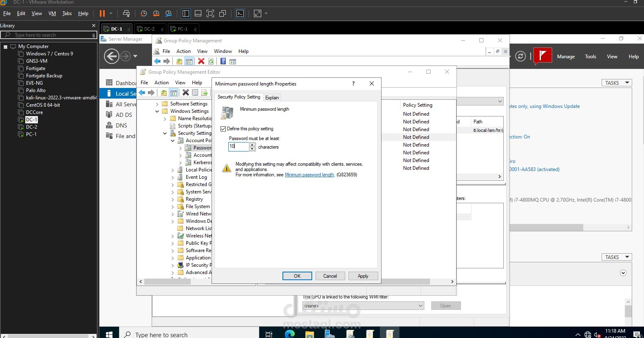Switch to DC-2 VM tab
Viewport: 644px width, 338px height.
click(x=150, y=29)
